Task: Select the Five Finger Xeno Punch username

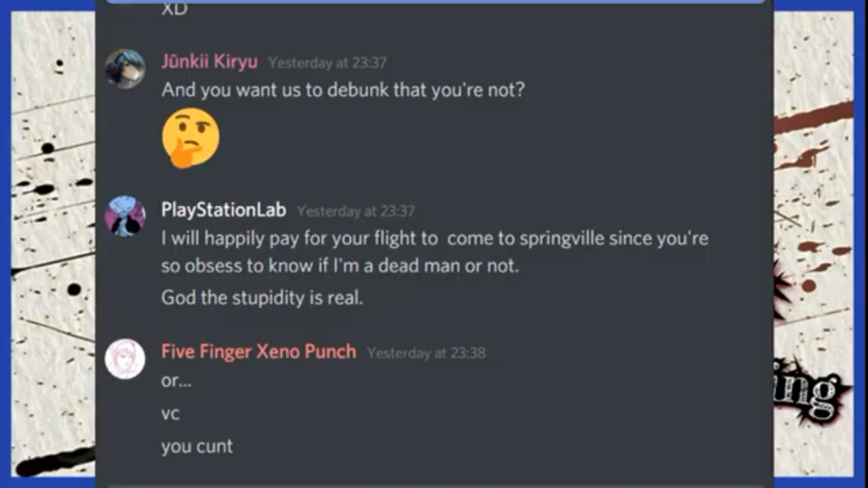Action: coord(258,352)
